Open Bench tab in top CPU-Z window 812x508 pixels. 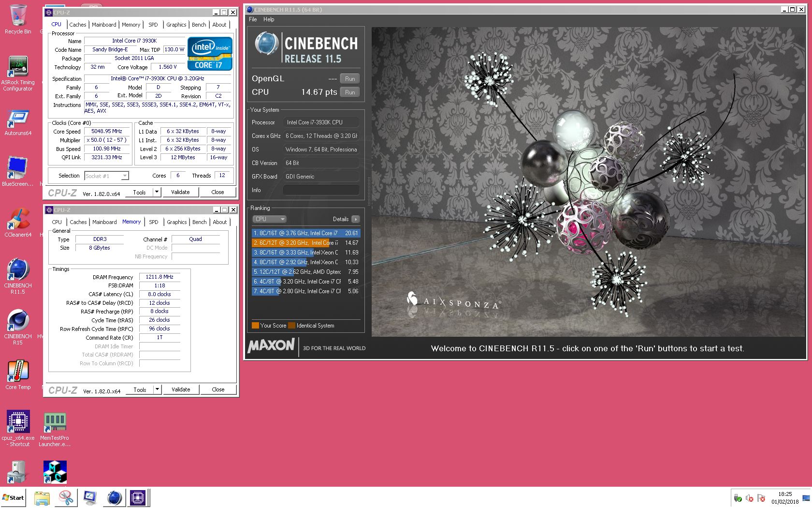(199, 25)
